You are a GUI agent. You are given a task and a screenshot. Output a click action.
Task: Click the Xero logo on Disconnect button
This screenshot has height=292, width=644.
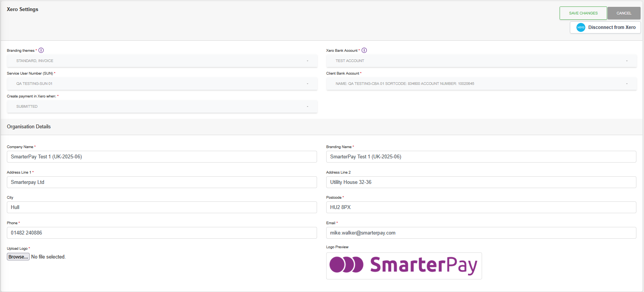581,27
